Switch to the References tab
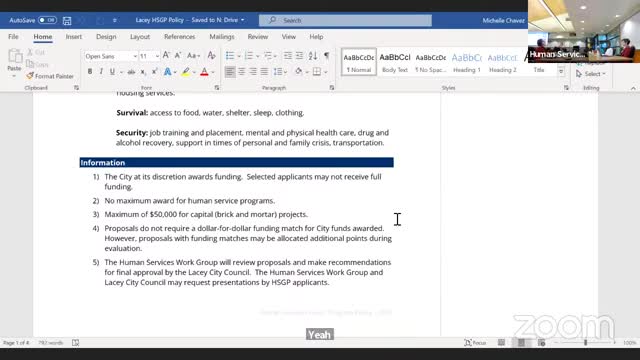 180,37
